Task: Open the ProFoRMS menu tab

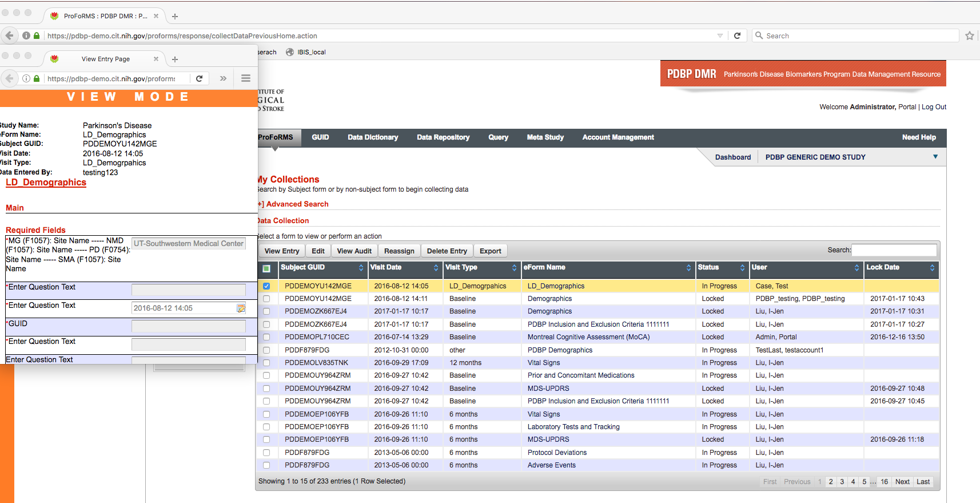Action: (276, 137)
